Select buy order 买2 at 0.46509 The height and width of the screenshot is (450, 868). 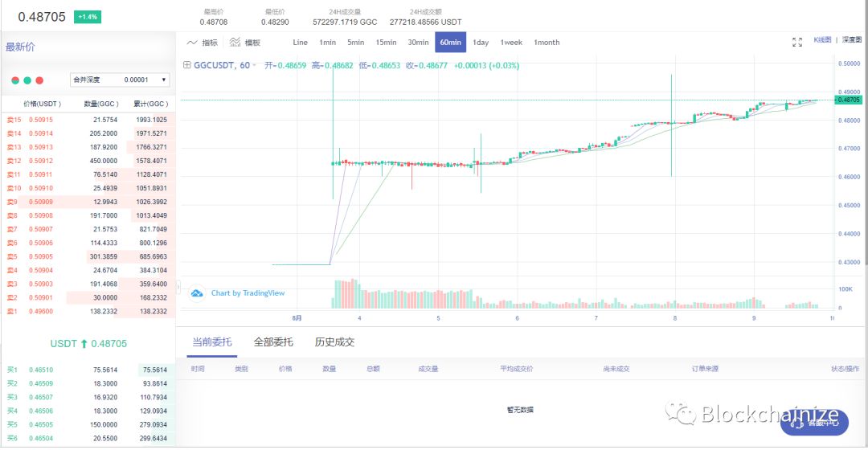coord(88,383)
